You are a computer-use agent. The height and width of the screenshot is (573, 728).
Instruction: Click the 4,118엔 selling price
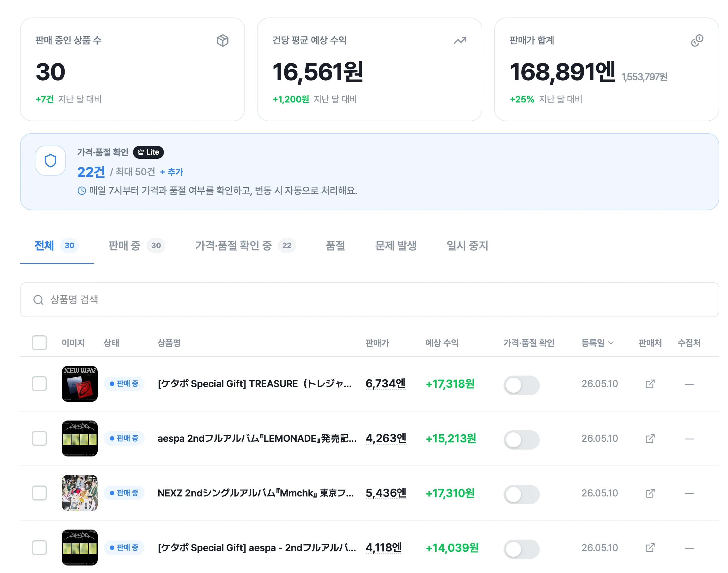coord(383,548)
